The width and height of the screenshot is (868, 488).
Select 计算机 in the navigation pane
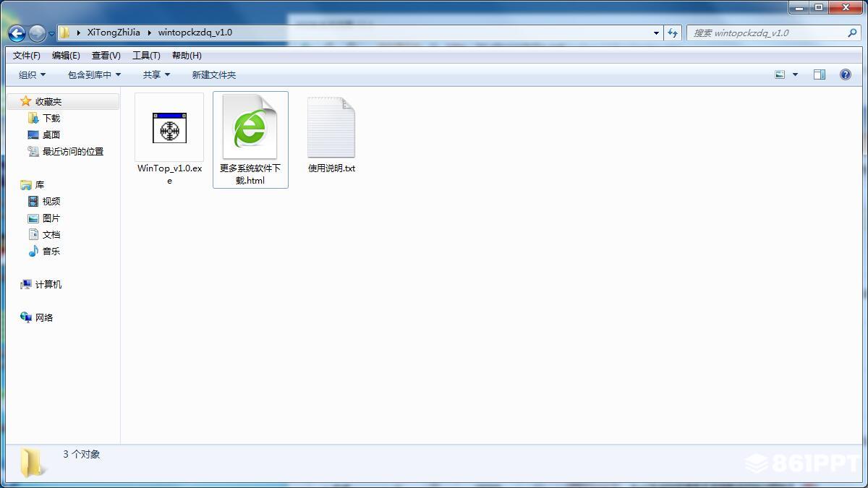pos(48,284)
